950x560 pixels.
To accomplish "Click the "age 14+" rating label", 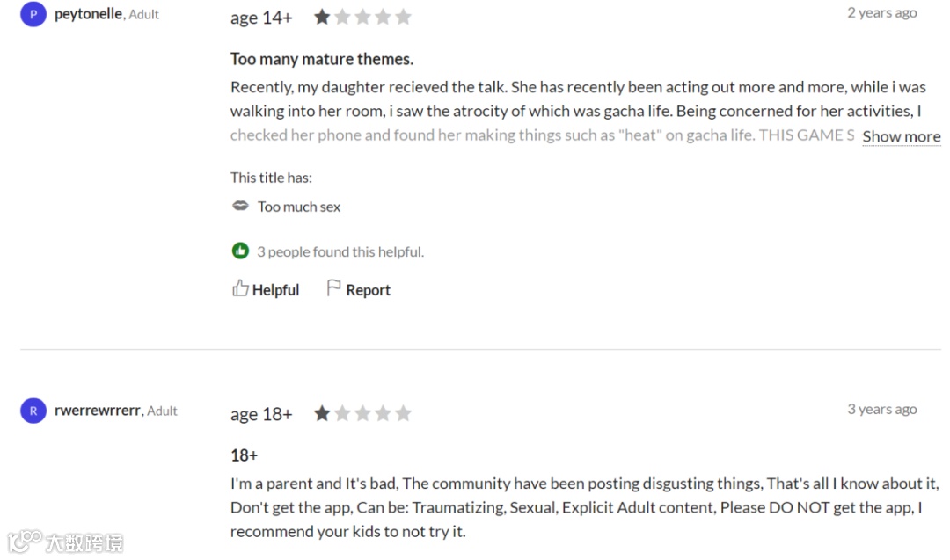I will pos(261,18).
